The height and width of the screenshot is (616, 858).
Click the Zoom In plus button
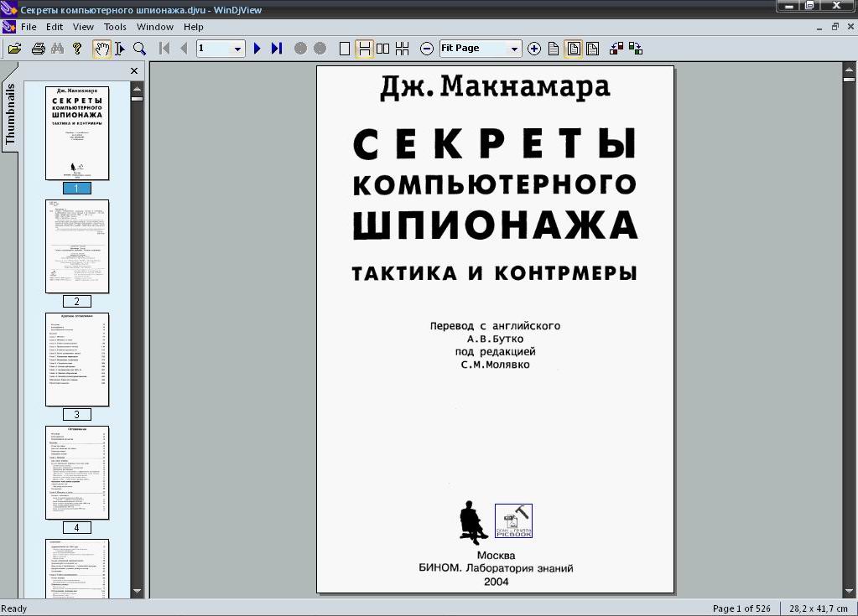(x=534, y=49)
